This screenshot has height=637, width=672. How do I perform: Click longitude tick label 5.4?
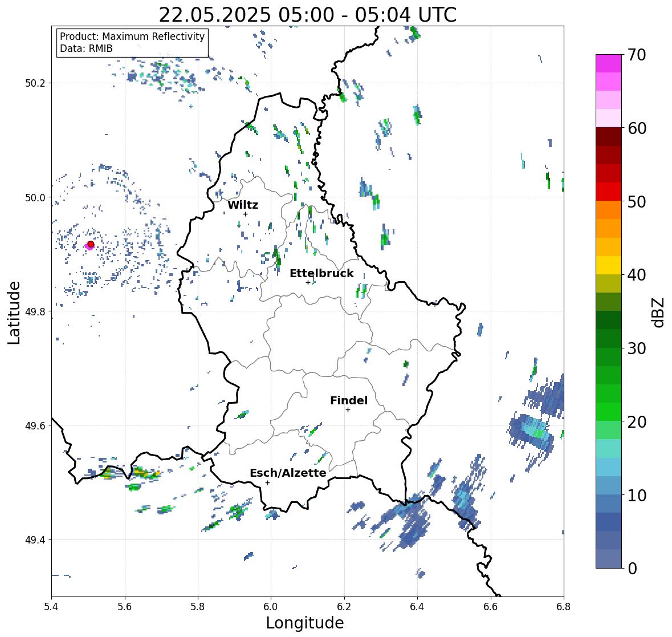51,606
